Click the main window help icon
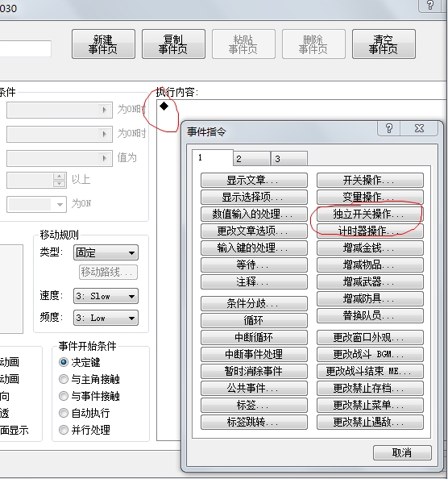448x479 pixels. click(430, 6)
